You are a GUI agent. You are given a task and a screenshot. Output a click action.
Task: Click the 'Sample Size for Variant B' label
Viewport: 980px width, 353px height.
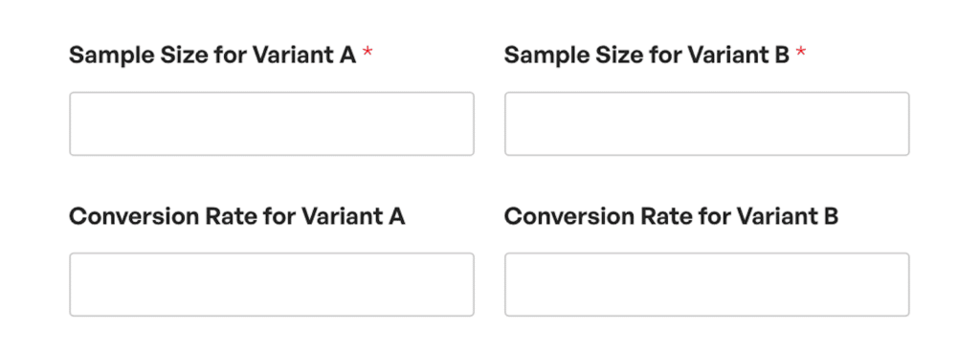647,55
